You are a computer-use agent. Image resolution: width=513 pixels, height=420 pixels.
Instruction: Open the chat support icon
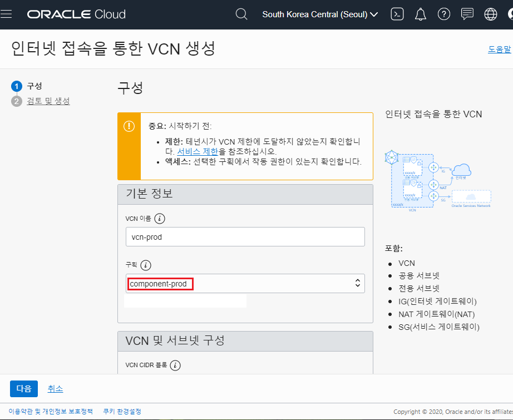(467, 14)
